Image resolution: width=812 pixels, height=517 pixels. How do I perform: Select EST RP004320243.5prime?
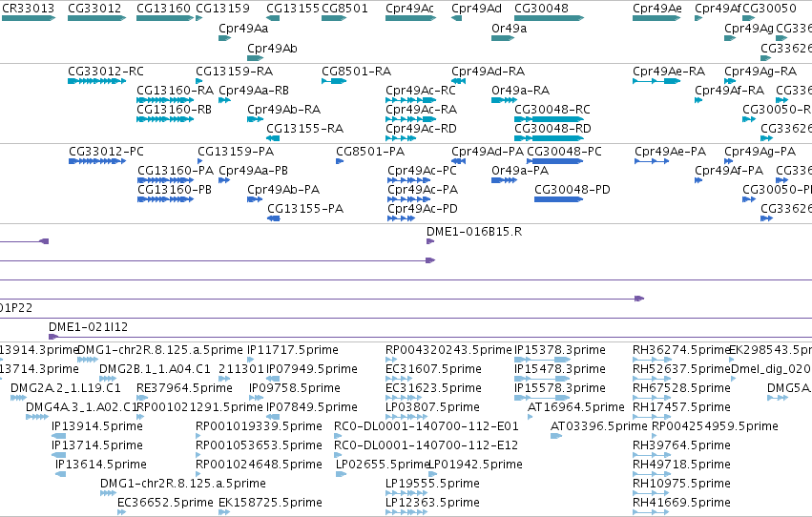[x=448, y=350]
